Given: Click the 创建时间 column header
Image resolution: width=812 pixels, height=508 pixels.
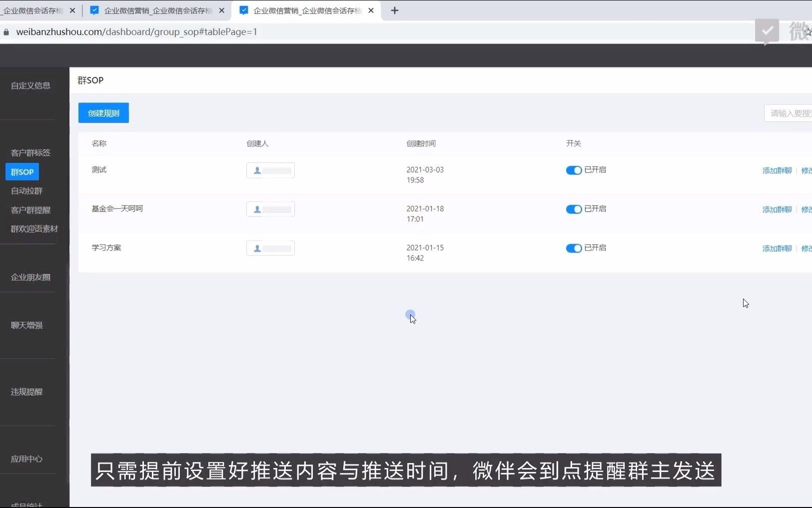Looking at the screenshot, I should click(421, 143).
